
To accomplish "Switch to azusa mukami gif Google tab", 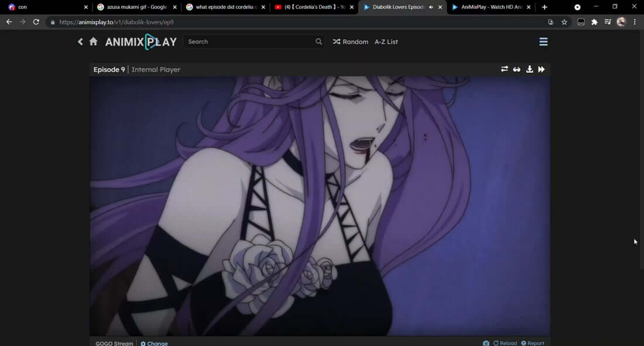I will click(x=136, y=7).
